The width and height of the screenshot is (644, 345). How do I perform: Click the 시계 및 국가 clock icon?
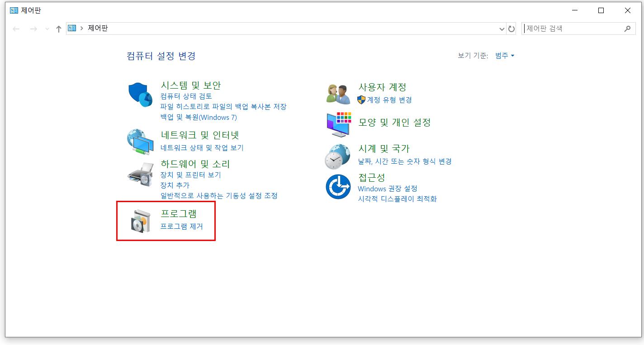point(338,156)
